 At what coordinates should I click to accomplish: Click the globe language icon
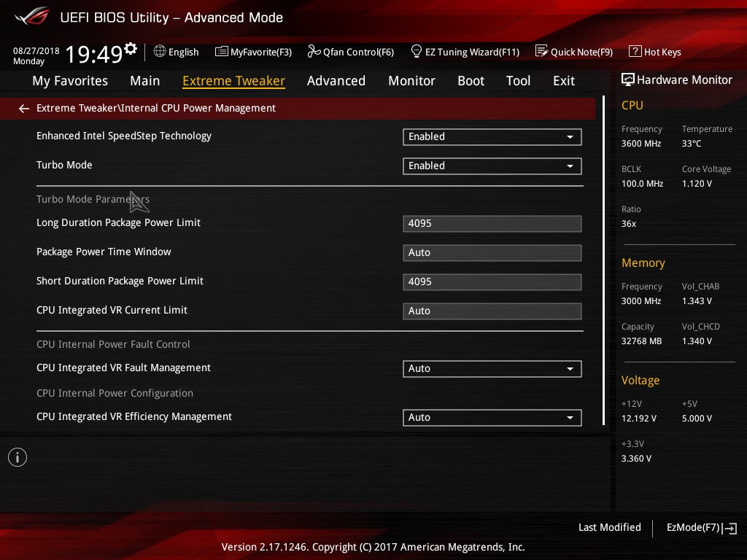tap(160, 51)
